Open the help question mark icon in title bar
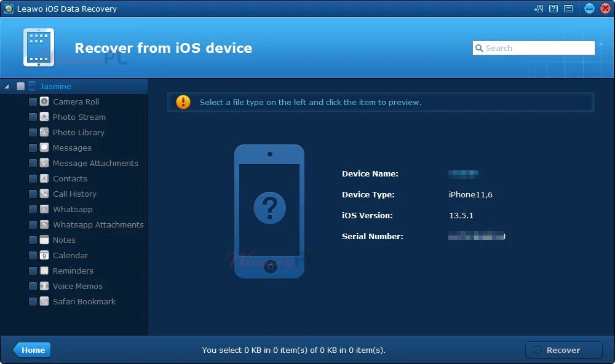Image resolution: width=615 pixels, height=364 pixels. coord(553,9)
